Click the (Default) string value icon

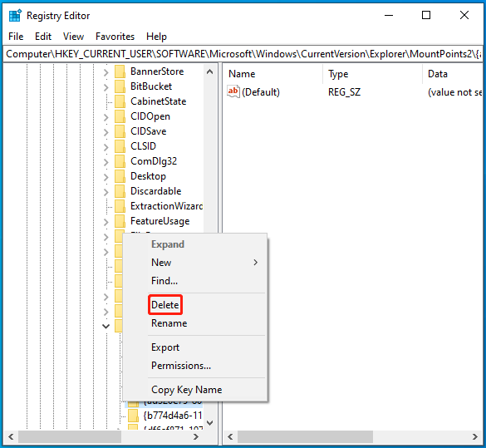click(x=233, y=91)
